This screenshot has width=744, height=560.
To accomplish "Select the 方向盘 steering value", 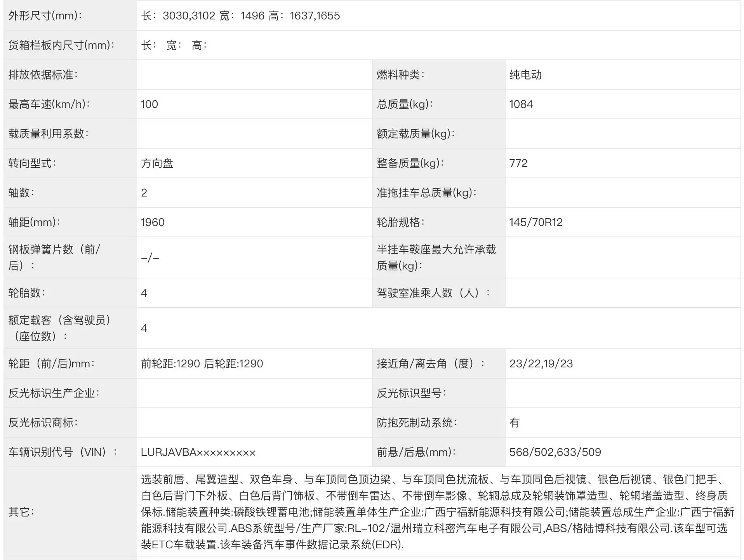I will coord(157,163).
